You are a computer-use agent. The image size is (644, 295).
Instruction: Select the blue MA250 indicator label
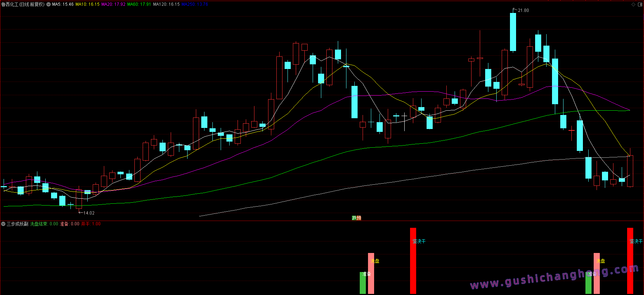[x=195, y=4]
